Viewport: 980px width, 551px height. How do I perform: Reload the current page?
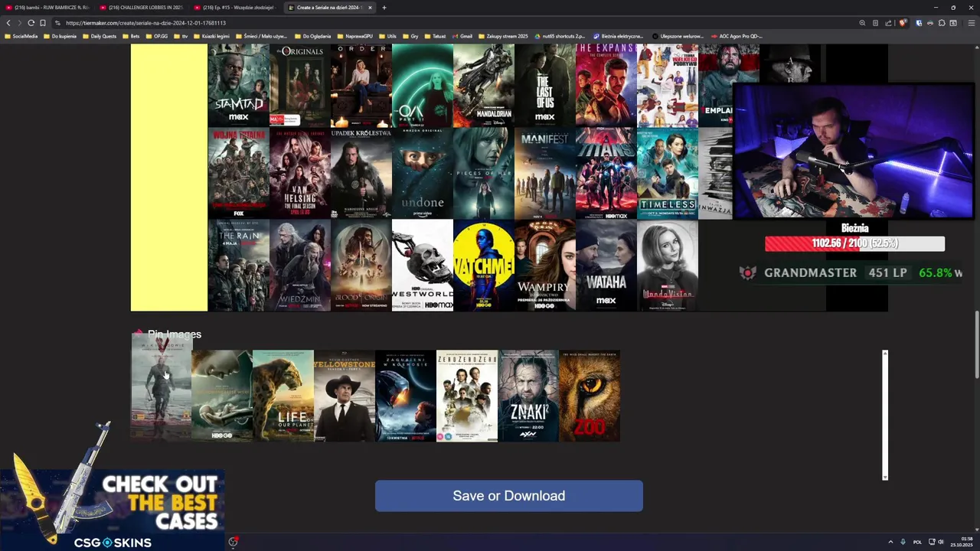point(31,23)
